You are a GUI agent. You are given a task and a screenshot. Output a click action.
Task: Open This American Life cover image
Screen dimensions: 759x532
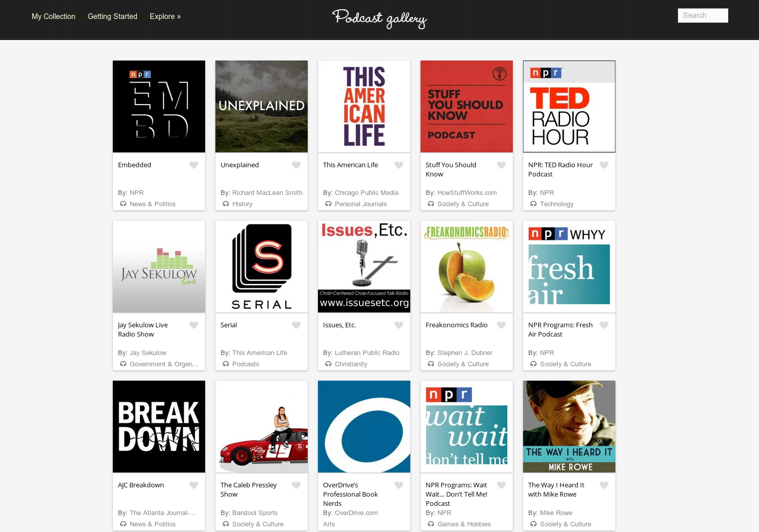tap(364, 106)
